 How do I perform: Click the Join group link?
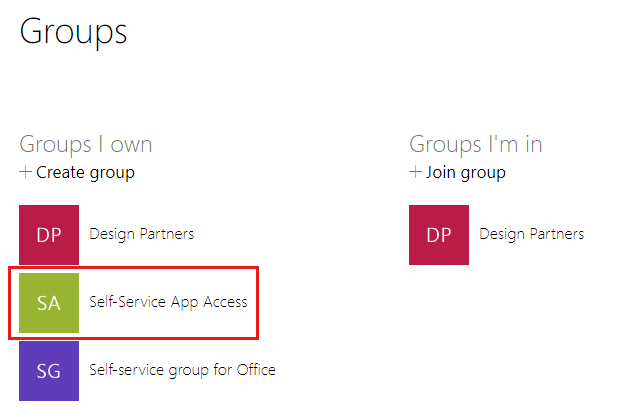coord(465,172)
